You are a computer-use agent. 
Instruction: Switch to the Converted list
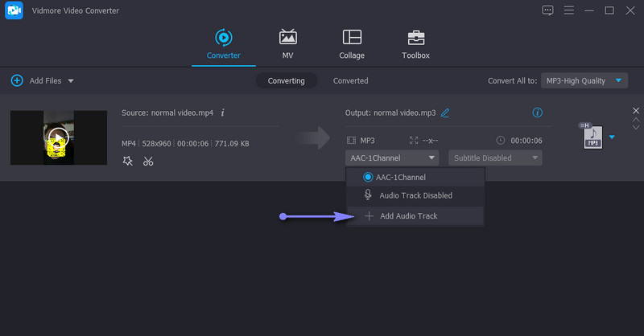point(350,80)
